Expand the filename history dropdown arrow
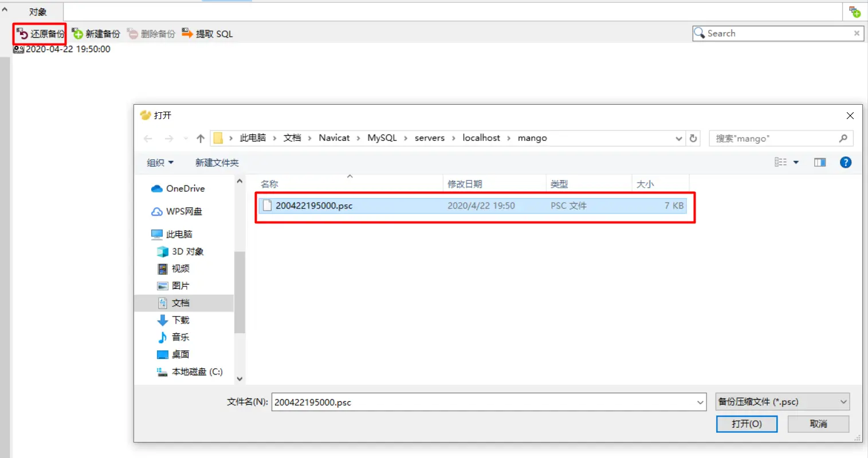This screenshot has height=458, width=868. point(701,402)
